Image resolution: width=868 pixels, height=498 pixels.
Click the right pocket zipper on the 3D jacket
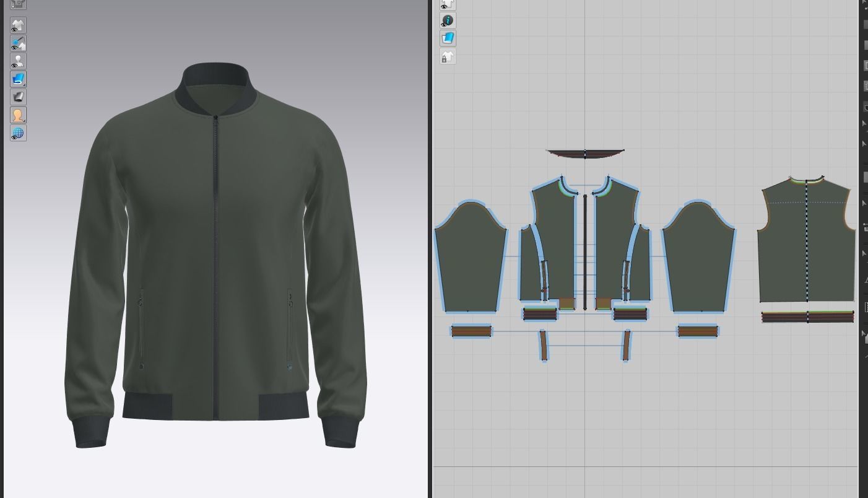tap(290, 328)
